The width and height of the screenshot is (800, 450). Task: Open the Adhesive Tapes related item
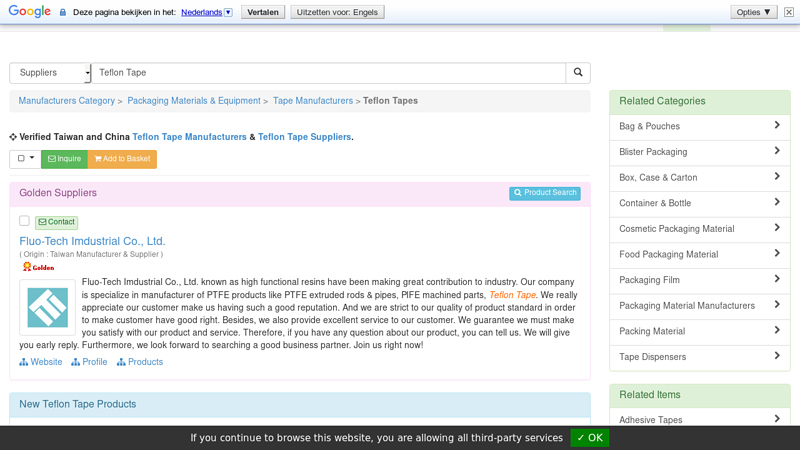coord(699,419)
